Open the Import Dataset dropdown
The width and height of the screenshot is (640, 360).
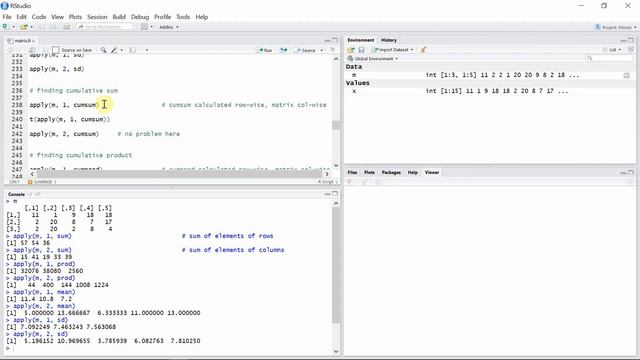[x=392, y=50]
